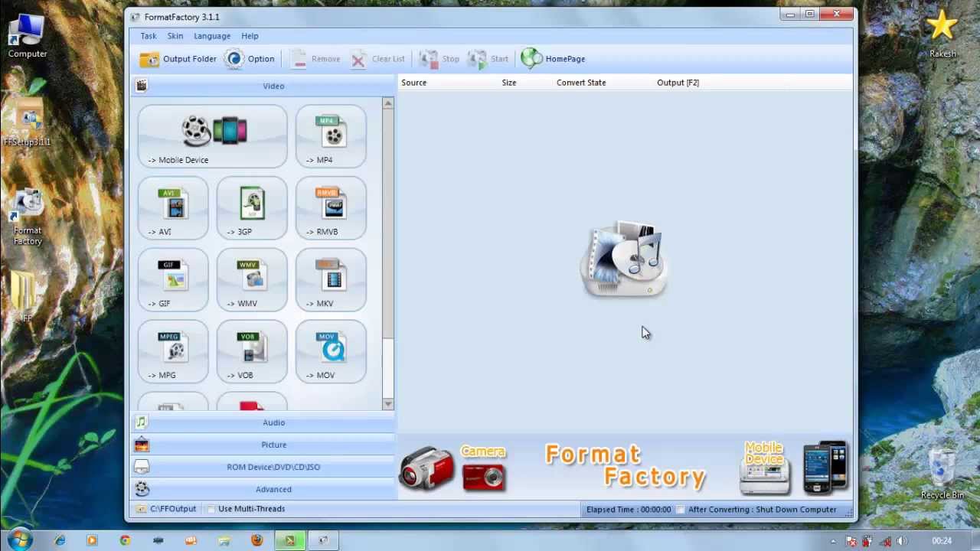This screenshot has height=551, width=980.
Task: Open the Help menu
Action: (x=250, y=36)
